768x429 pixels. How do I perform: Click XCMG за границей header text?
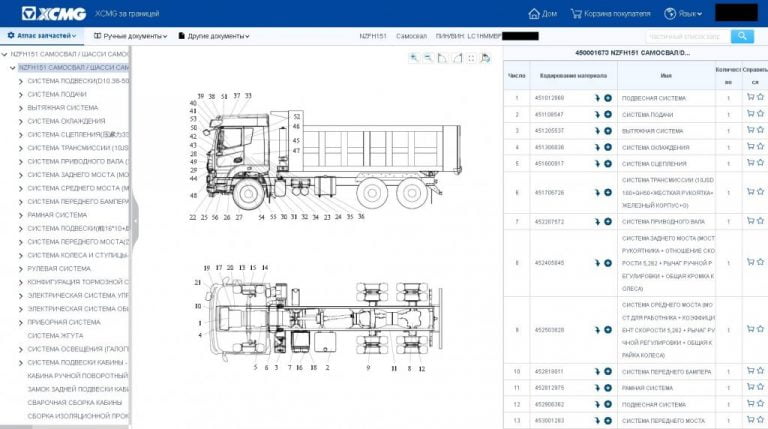coord(127,14)
